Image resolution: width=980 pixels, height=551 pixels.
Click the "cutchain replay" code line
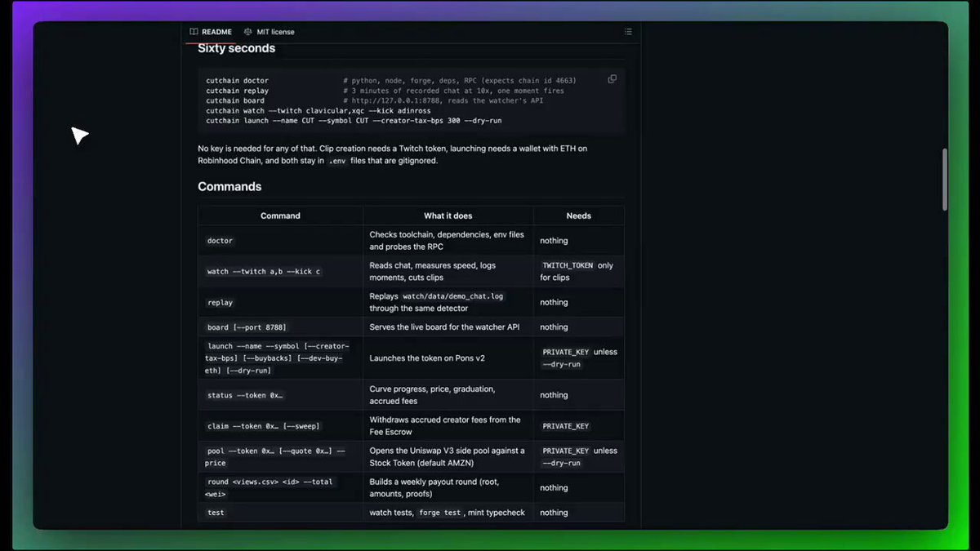pos(237,91)
